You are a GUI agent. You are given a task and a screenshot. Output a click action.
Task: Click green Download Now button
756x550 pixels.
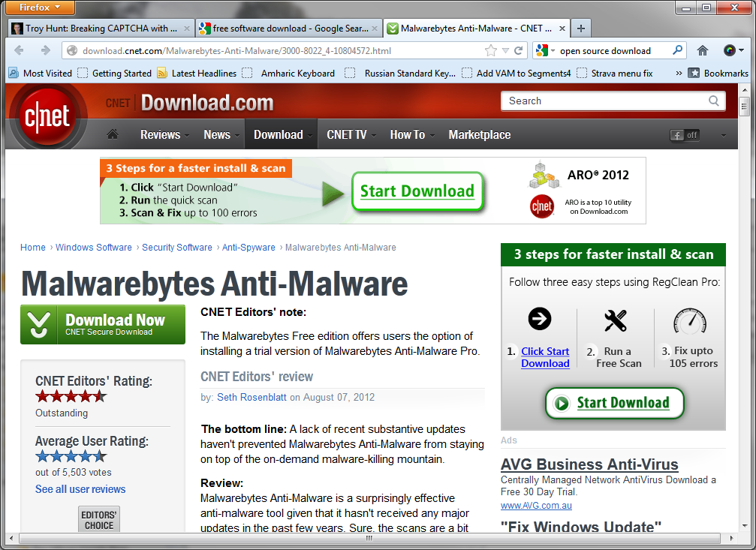pos(103,324)
